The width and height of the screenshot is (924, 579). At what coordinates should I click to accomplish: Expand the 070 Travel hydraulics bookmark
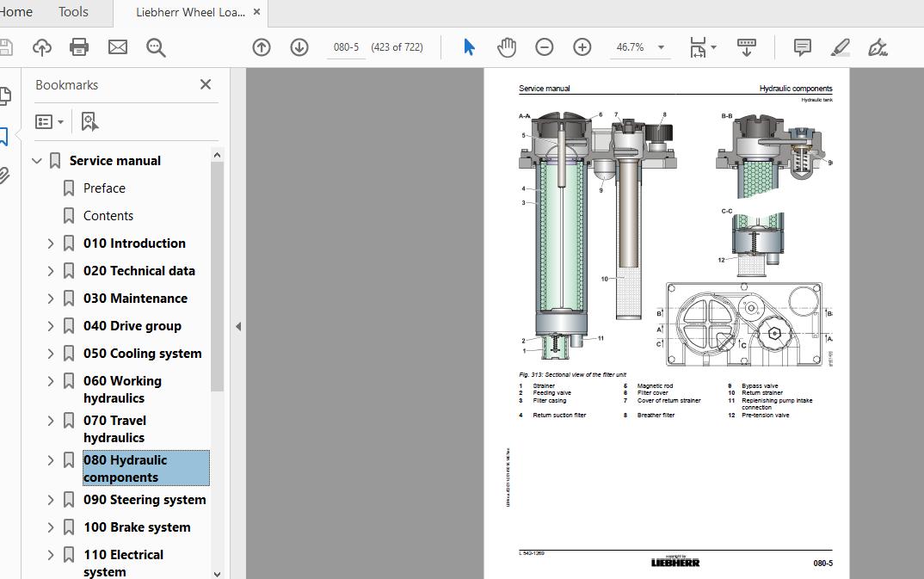51,421
